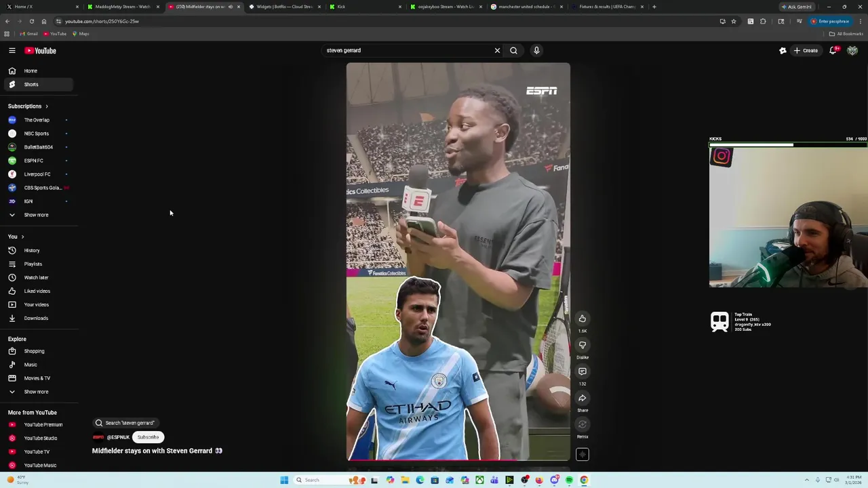Open YouTube notifications bell

pos(833,50)
